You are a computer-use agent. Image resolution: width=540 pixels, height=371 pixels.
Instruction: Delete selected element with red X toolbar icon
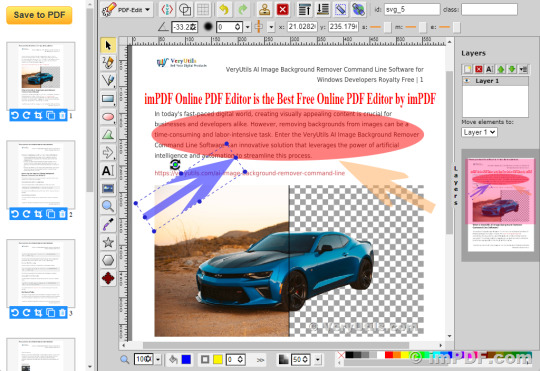282,9
